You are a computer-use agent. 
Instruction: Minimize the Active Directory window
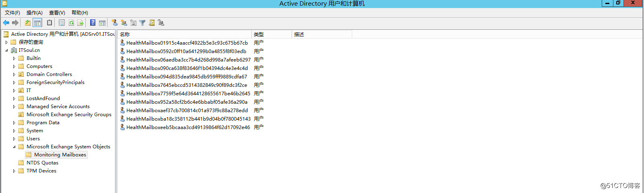coord(607,3)
